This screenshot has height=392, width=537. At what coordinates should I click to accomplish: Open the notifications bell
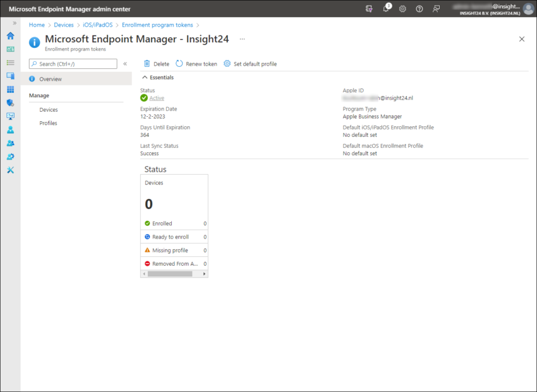tap(385, 9)
